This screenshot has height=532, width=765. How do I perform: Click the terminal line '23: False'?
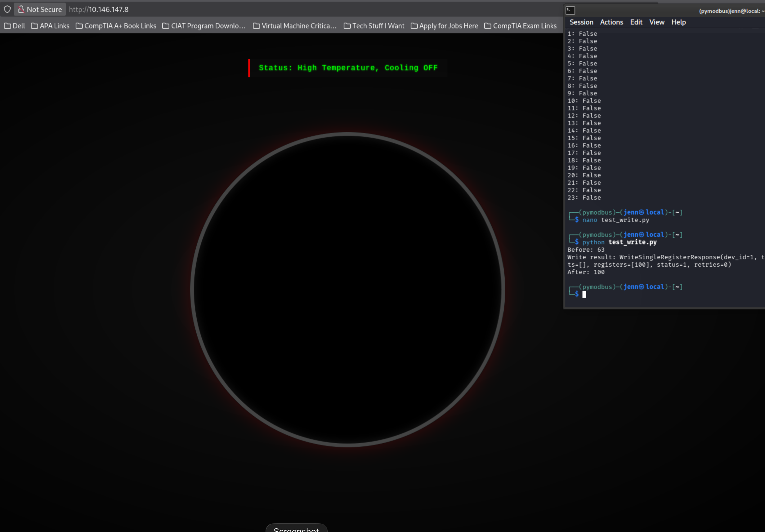(x=584, y=197)
